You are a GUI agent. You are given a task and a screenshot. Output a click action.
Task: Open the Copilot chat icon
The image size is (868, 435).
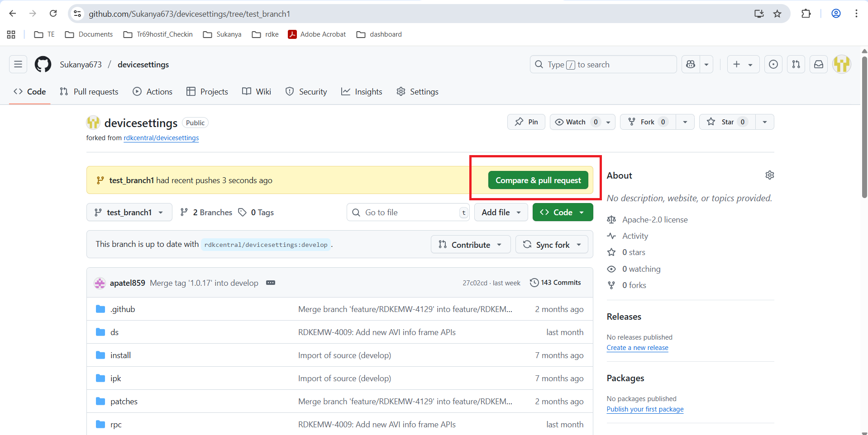point(691,64)
